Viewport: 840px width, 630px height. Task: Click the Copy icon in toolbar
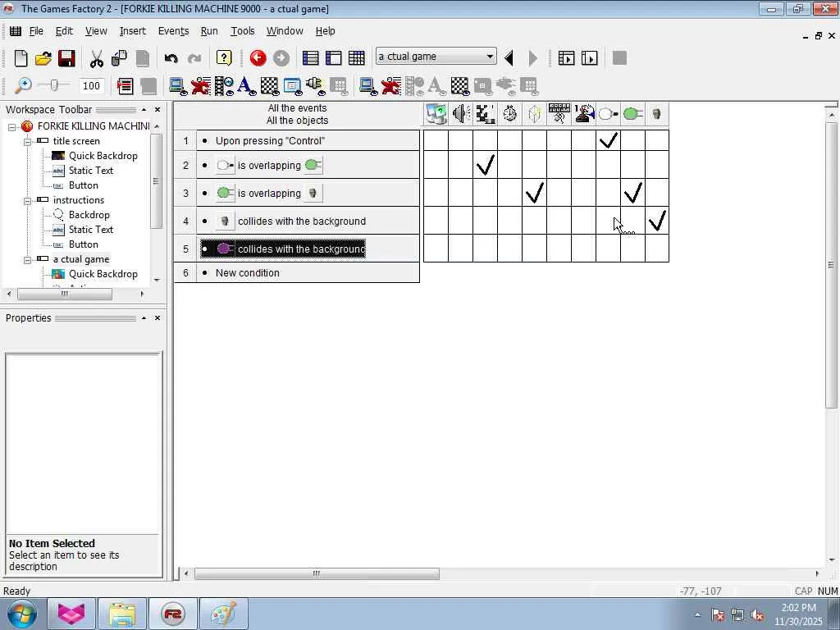(x=119, y=58)
